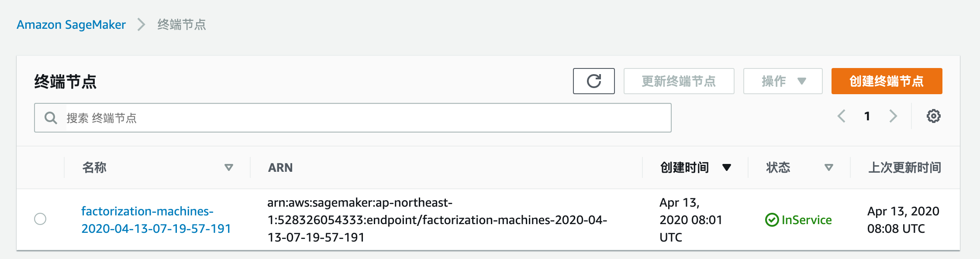Click the InService green check icon
980x259 pixels.
tap(772, 220)
